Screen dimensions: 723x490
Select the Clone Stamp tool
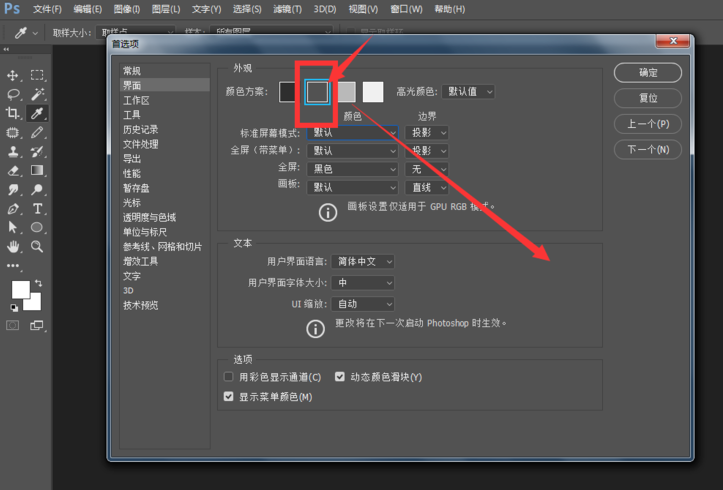click(13, 152)
